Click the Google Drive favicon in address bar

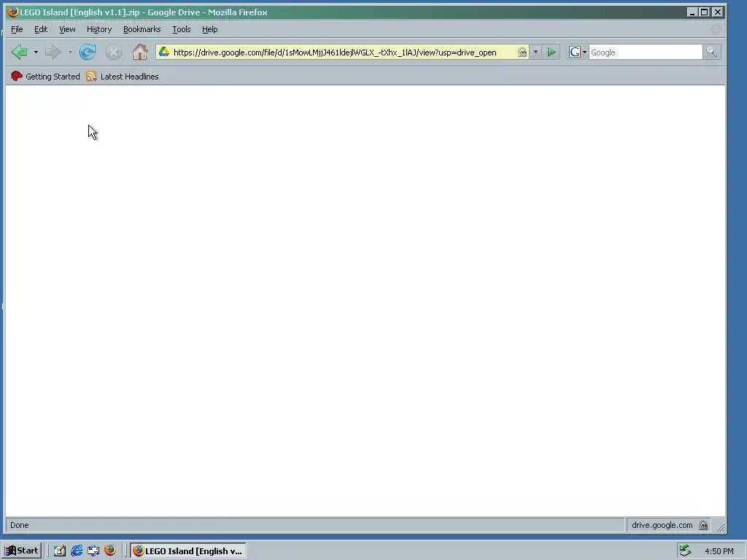click(164, 52)
